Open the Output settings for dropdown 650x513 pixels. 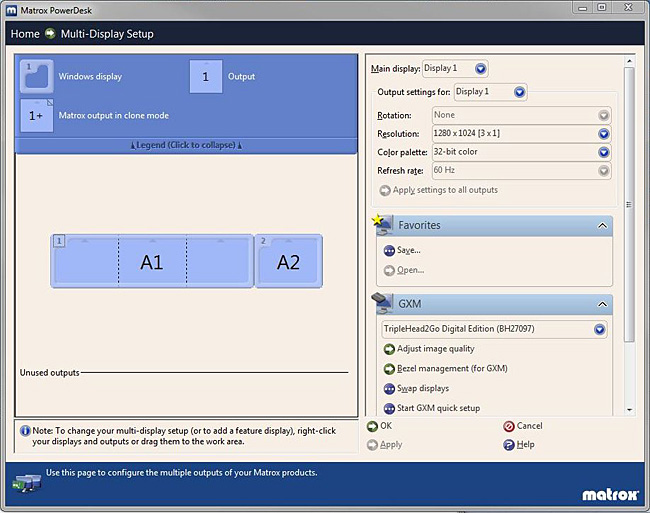click(519, 92)
